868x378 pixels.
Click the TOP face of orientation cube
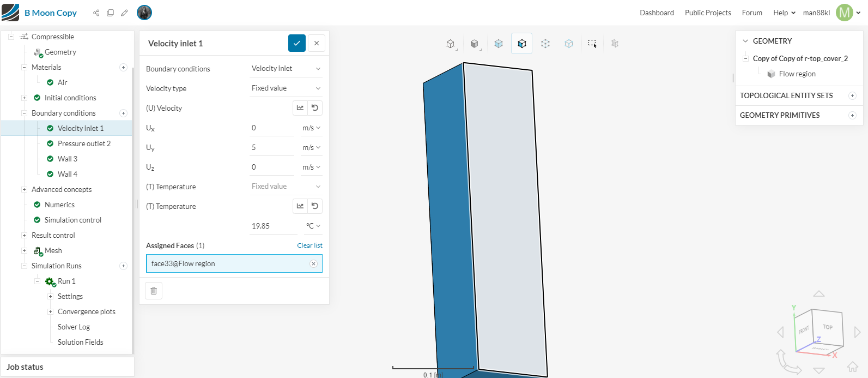pyautogui.click(x=828, y=327)
